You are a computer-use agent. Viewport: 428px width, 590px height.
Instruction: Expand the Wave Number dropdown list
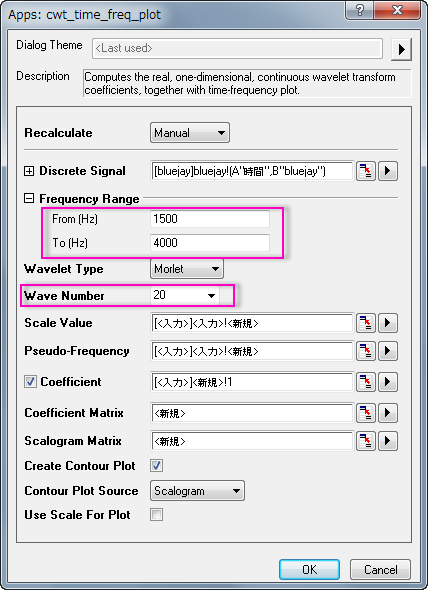point(185,295)
